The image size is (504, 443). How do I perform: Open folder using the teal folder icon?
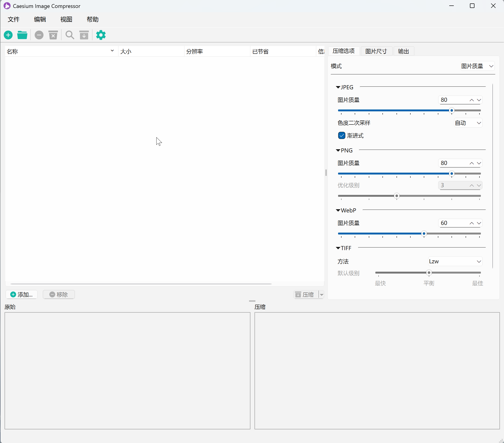(x=22, y=35)
